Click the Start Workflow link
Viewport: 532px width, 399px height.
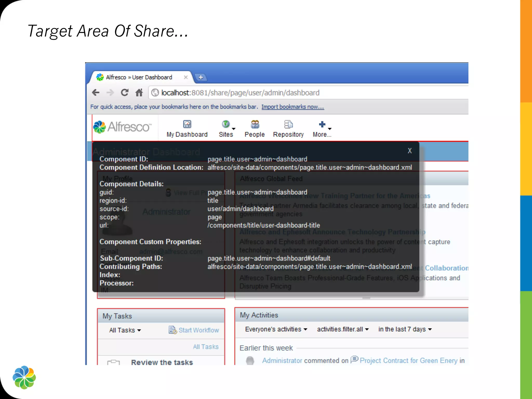click(199, 330)
